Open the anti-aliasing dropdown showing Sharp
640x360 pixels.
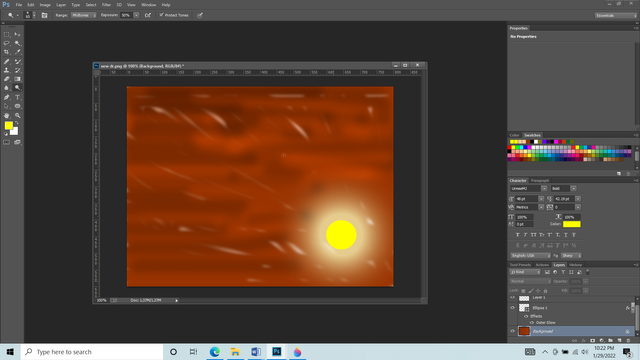[571, 256]
